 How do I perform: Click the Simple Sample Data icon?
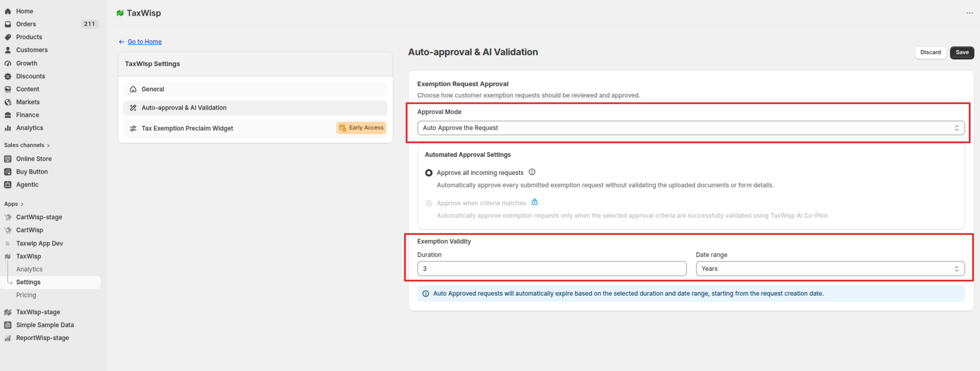(x=7, y=325)
